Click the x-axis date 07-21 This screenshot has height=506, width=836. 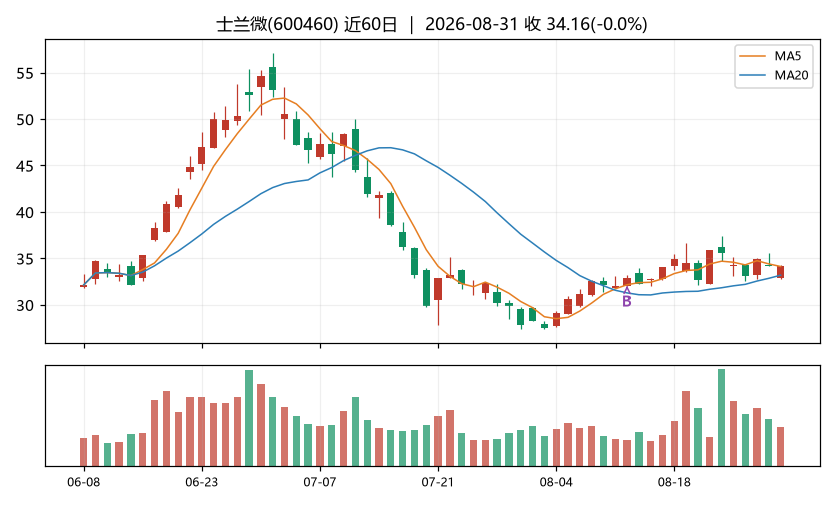click(438, 483)
